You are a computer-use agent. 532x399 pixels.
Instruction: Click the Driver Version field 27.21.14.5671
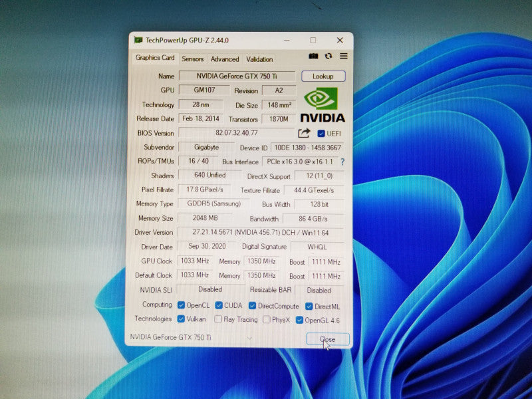point(261,232)
